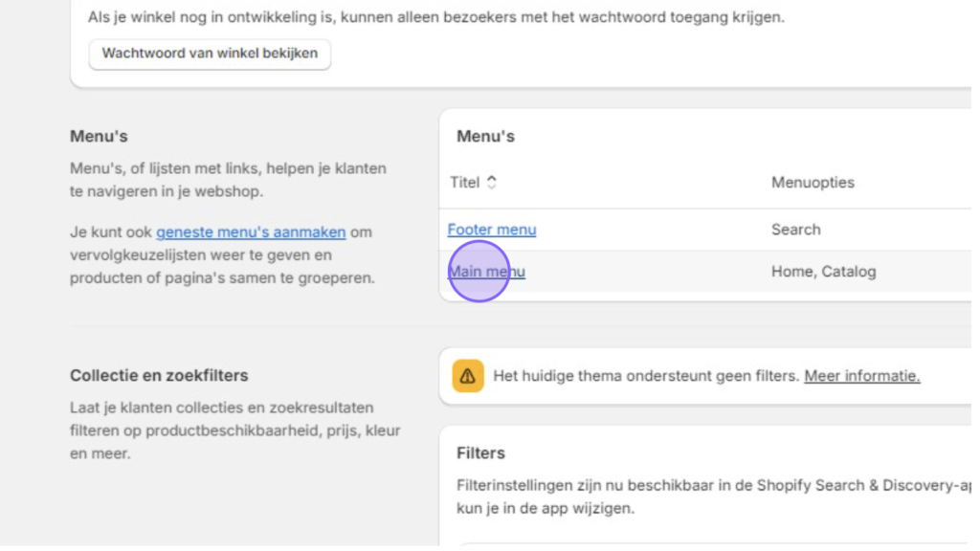Click the Filters card heading
Viewport: 980px width, 551px height.
(480, 452)
